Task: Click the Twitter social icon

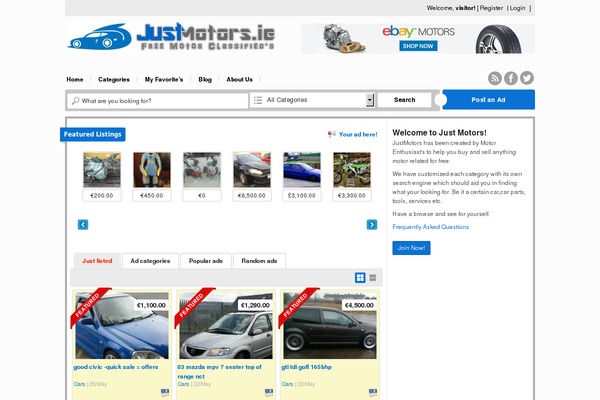Action: [527, 79]
